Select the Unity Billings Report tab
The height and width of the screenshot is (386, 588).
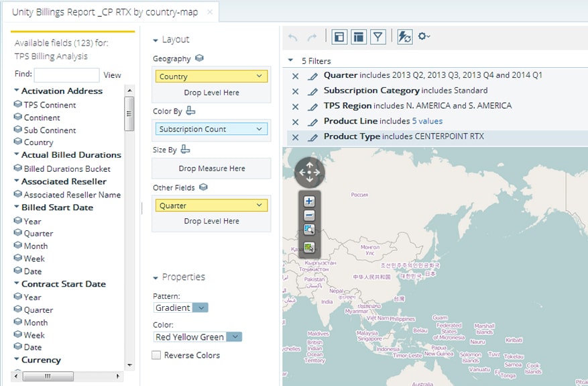click(105, 12)
